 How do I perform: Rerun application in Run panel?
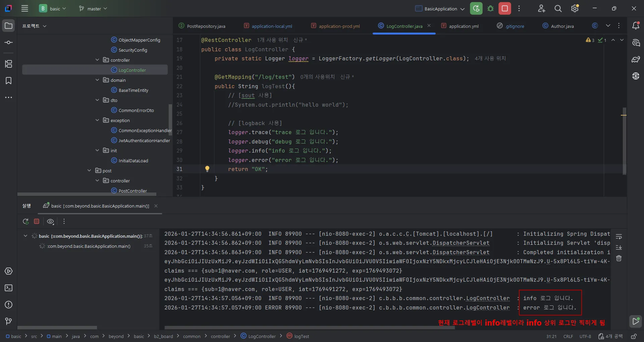coord(25,221)
